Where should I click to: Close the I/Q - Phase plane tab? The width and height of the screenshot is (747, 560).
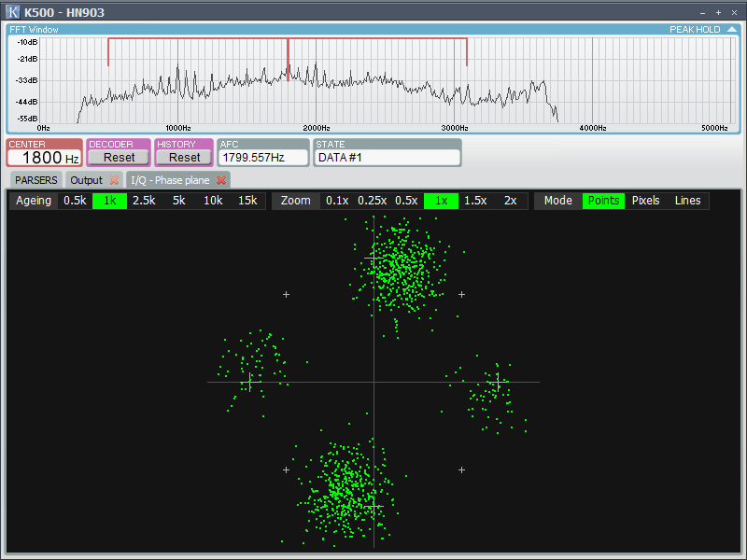221,179
